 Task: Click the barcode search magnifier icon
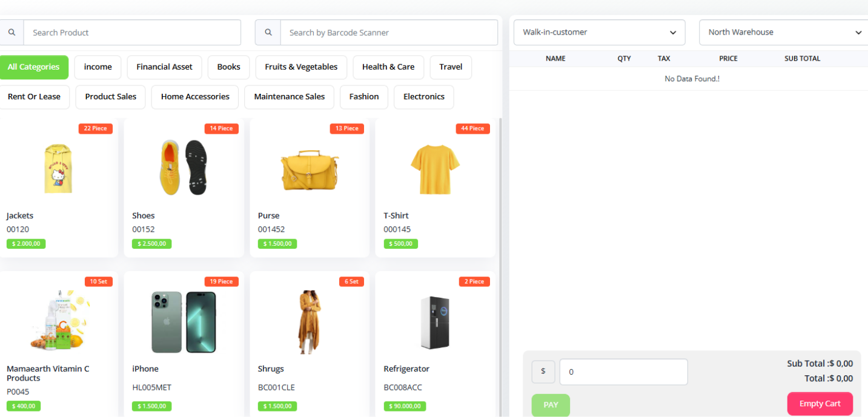268,33
